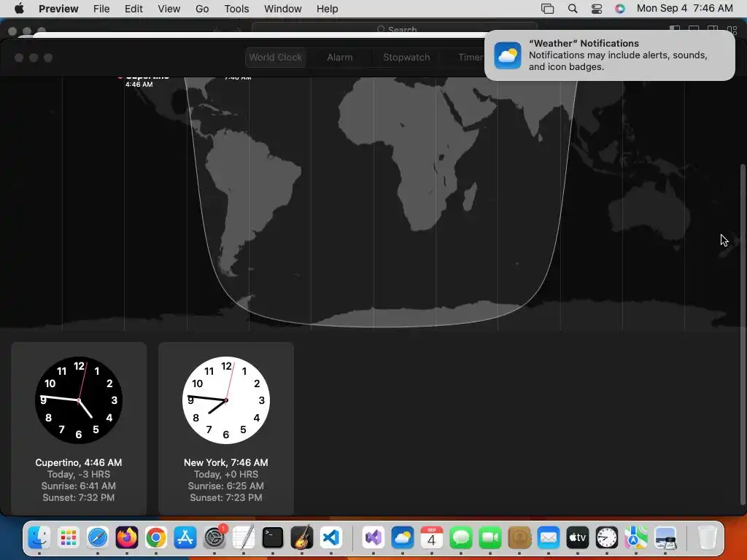Click the Weather notification app icon
The height and width of the screenshot is (560, 747).
point(508,55)
